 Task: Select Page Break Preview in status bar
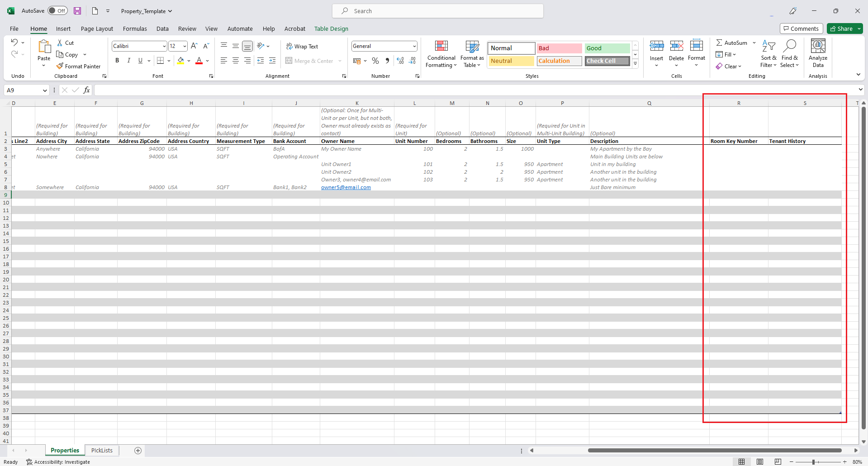pyautogui.click(x=778, y=462)
